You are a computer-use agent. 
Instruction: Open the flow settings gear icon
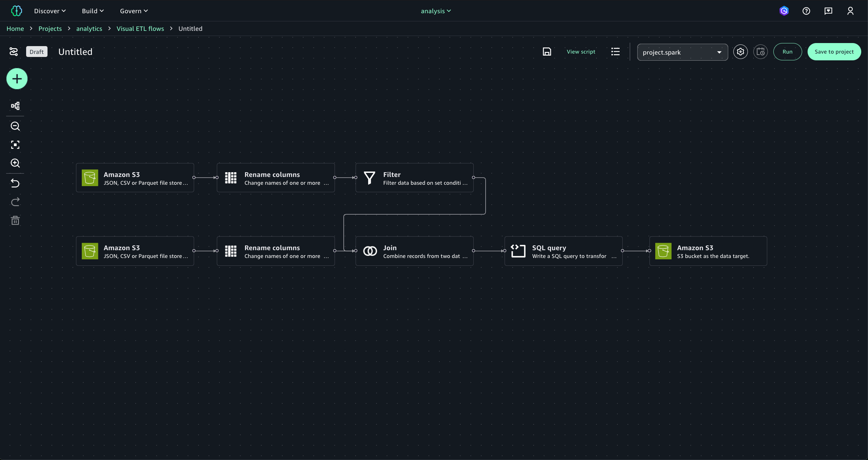coord(740,52)
